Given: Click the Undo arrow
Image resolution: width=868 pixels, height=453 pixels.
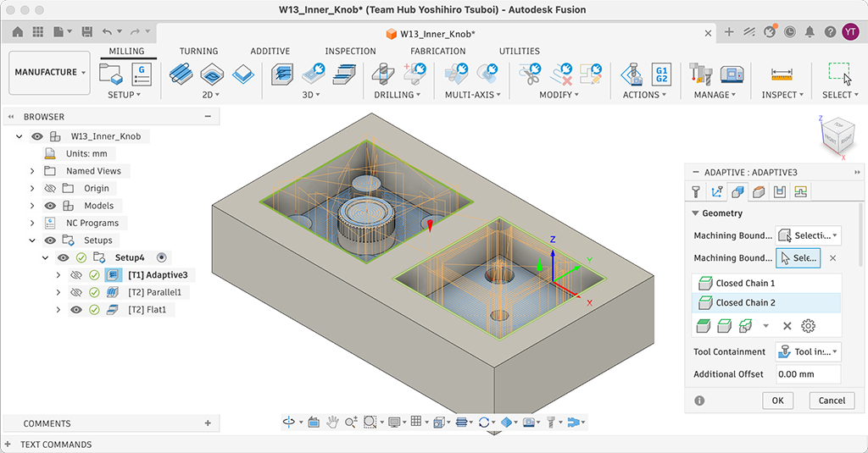Looking at the screenshot, I should [x=108, y=32].
